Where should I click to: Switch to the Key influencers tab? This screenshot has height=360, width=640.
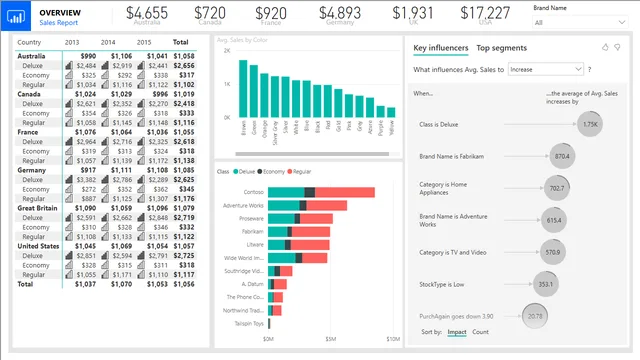point(440,48)
